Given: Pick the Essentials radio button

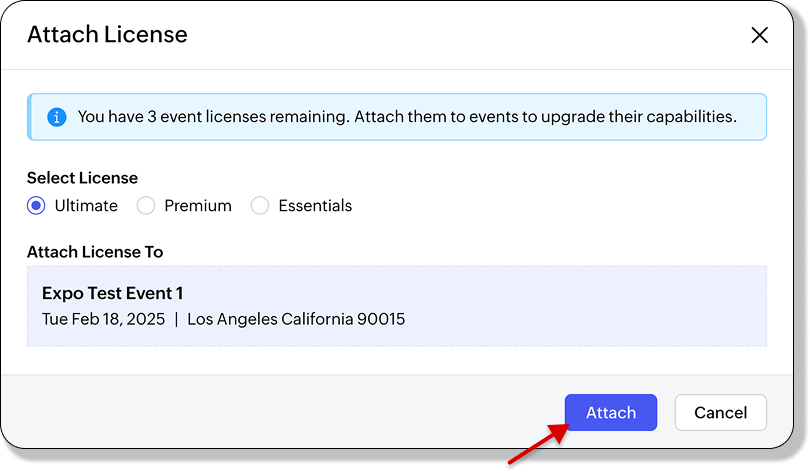Looking at the screenshot, I should [x=260, y=206].
